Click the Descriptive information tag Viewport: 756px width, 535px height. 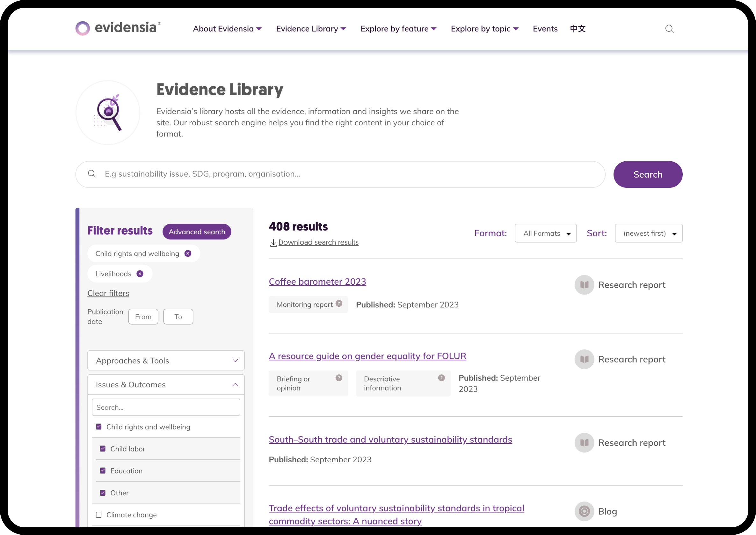pos(403,384)
